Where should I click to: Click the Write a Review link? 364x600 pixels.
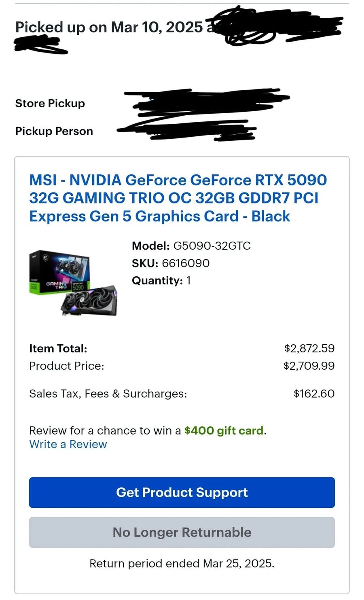point(68,444)
